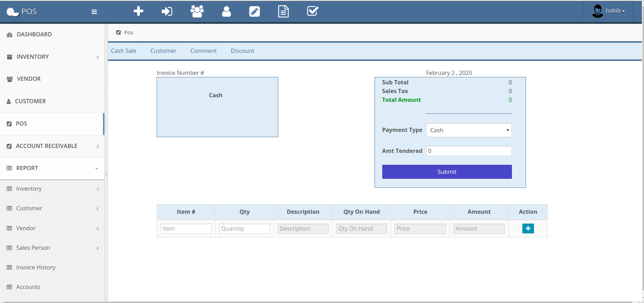Collapse the Report sidebar section

[53, 168]
